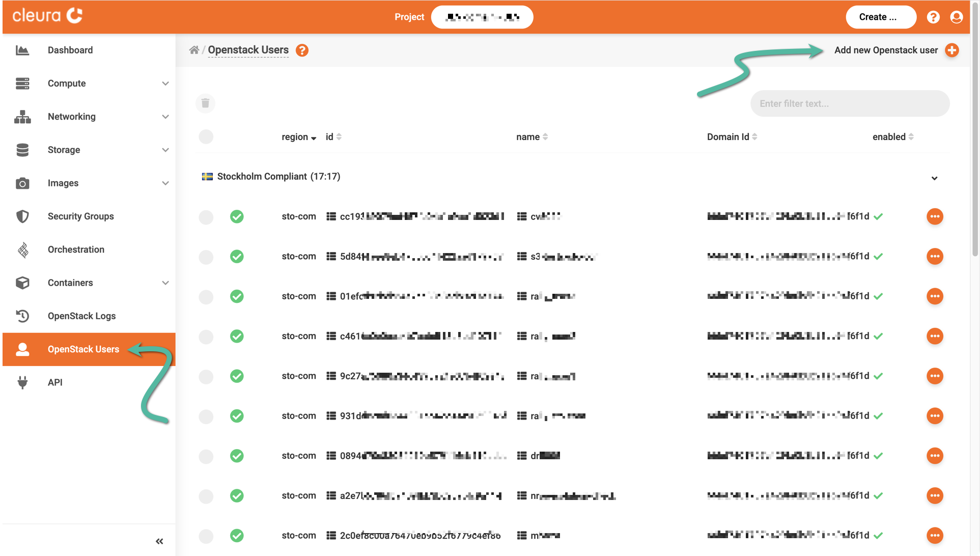Collapse the sidebar with double chevron
The width and height of the screenshot is (980, 556).
(159, 541)
